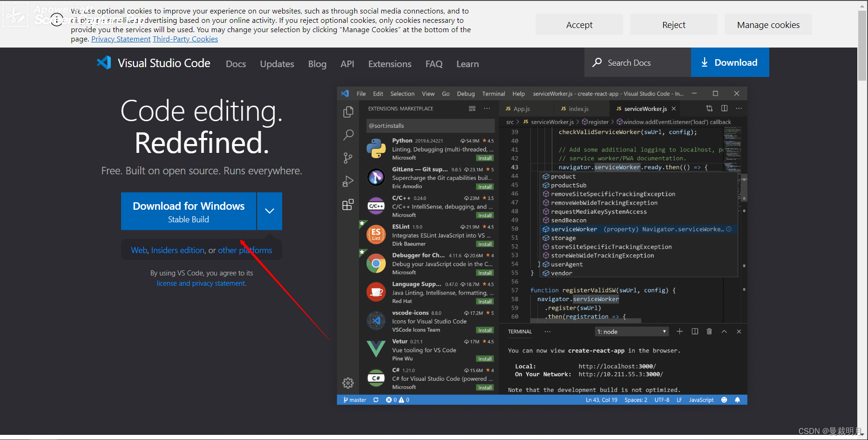Viewport: 868px width, 440px height.
Task: Click the split editor icon
Action: [x=724, y=109]
